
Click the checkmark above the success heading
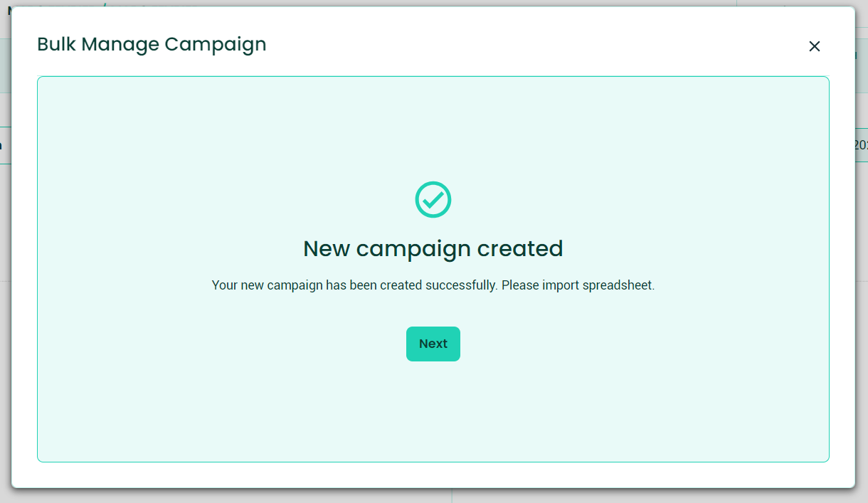[x=433, y=200]
